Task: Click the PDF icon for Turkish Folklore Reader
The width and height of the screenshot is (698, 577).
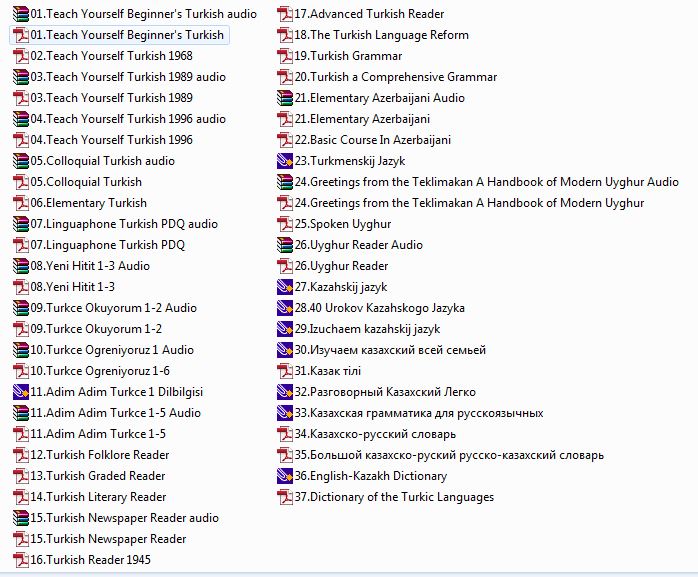Action: click(x=20, y=455)
